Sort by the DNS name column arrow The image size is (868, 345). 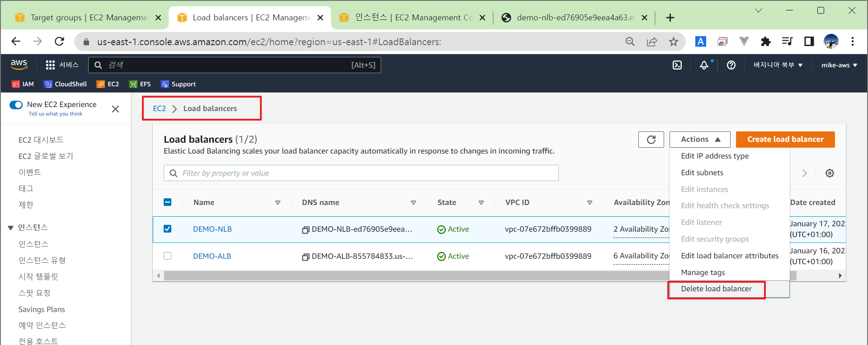(413, 203)
